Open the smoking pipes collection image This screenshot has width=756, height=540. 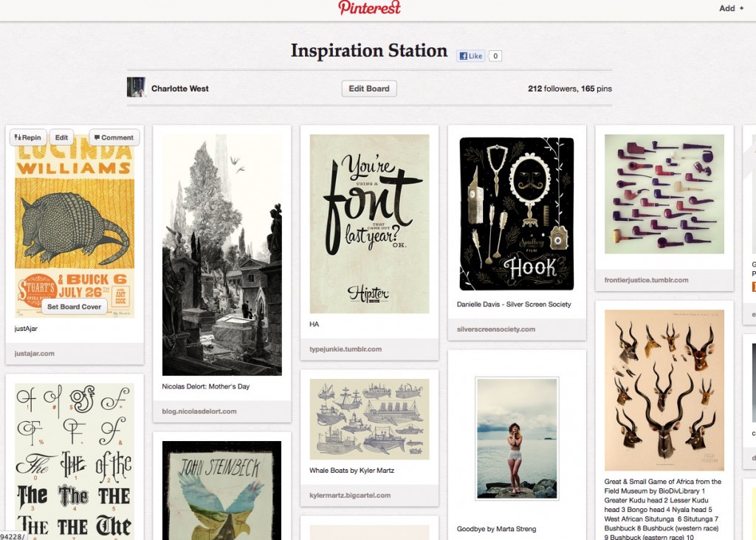click(664, 194)
